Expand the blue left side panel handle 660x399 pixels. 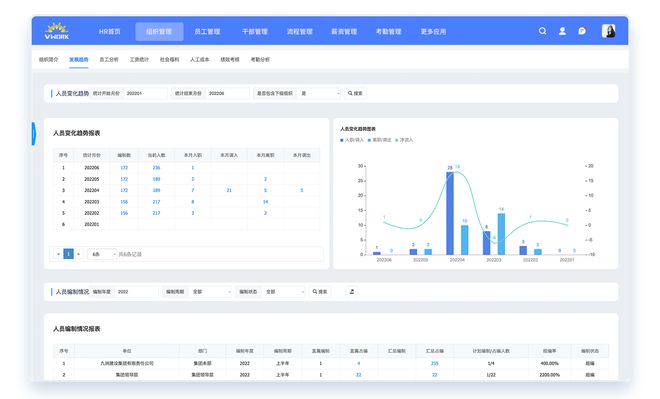[34, 134]
